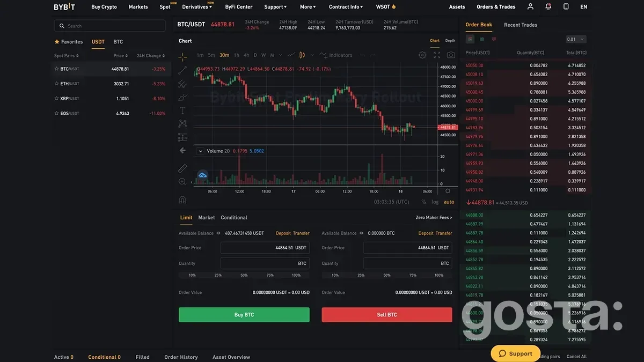Open the Spot dropdown menu

[x=165, y=7]
